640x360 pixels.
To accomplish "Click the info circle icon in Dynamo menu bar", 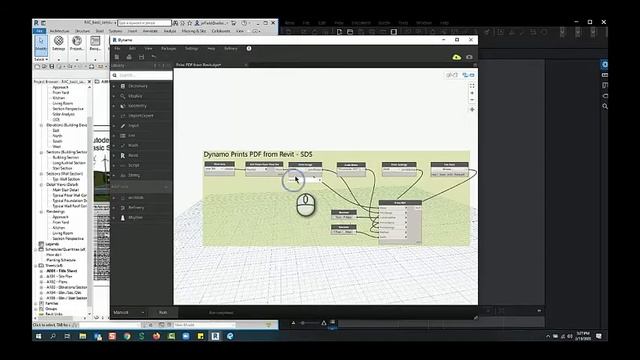I will click(249, 49).
